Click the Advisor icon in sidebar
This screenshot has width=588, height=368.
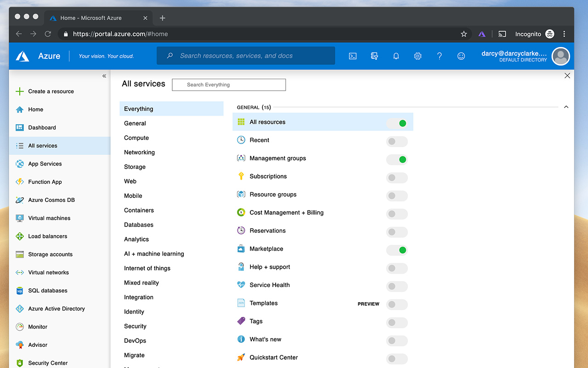(20, 345)
